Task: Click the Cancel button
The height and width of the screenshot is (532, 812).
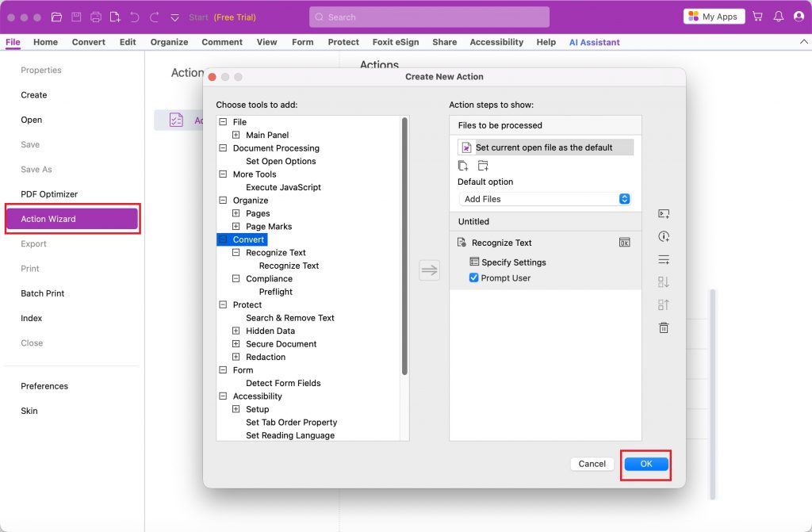Action: click(592, 464)
